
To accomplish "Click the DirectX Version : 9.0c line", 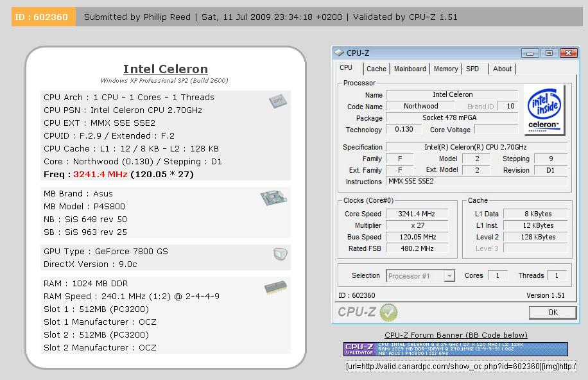I will [x=90, y=264].
